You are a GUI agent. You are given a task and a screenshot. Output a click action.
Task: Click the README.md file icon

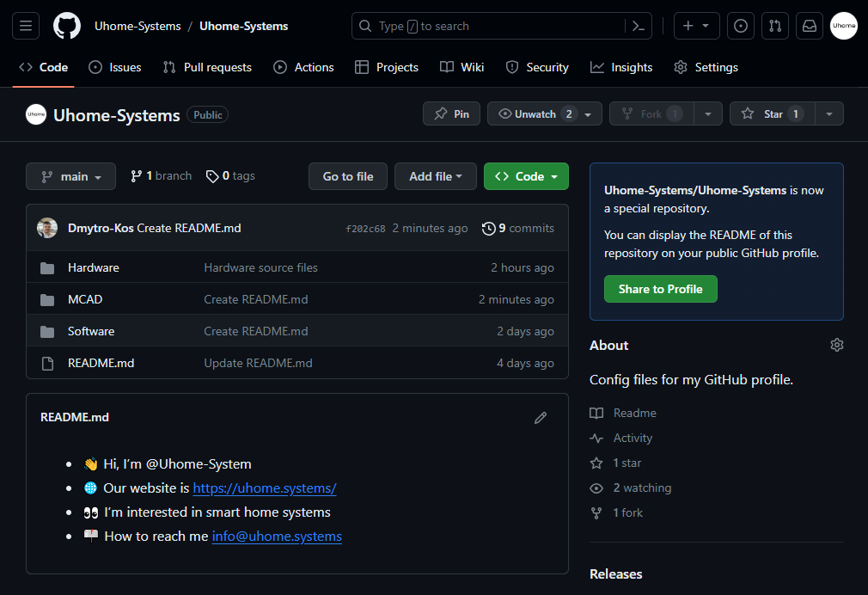coord(47,364)
